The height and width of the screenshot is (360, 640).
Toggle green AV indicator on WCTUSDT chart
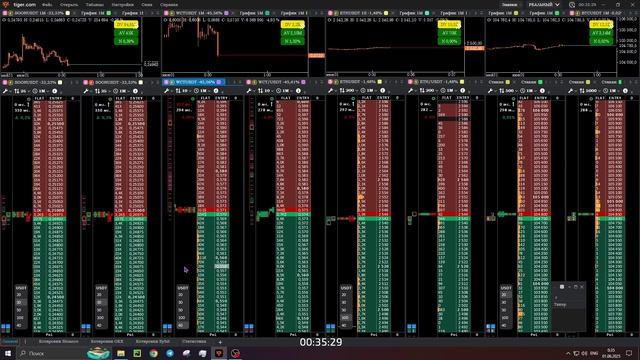pyautogui.click(x=292, y=33)
